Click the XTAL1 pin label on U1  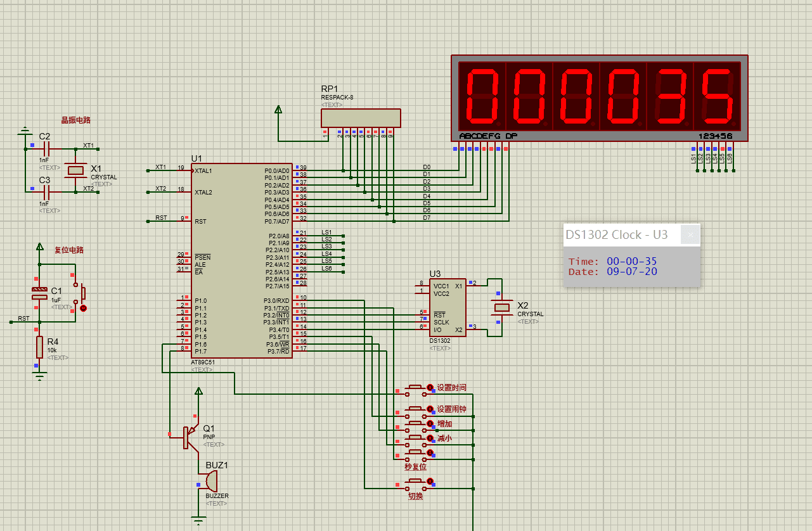coord(203,171)
